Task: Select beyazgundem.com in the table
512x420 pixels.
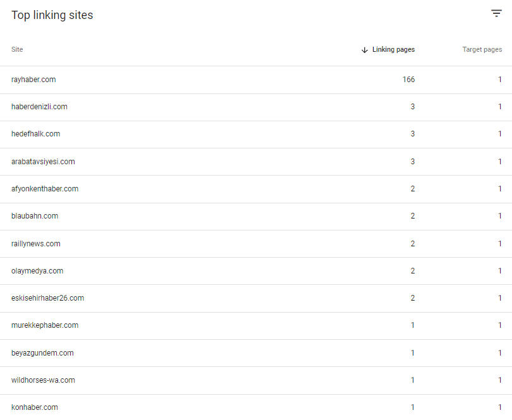Action: (256, 352)
